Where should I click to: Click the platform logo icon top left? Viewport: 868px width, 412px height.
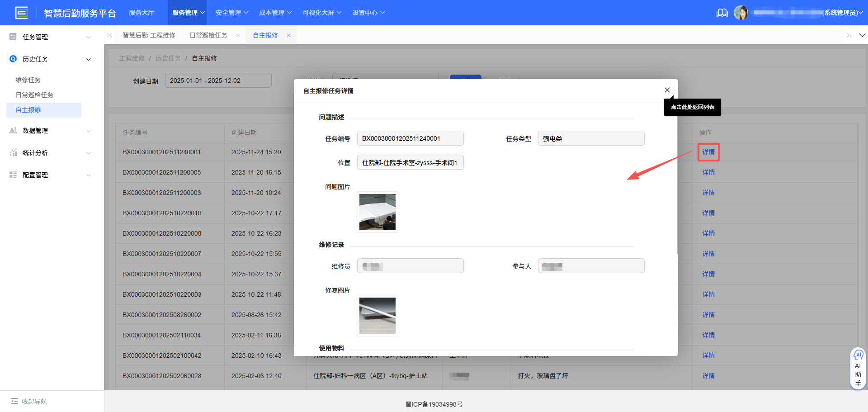21,12
